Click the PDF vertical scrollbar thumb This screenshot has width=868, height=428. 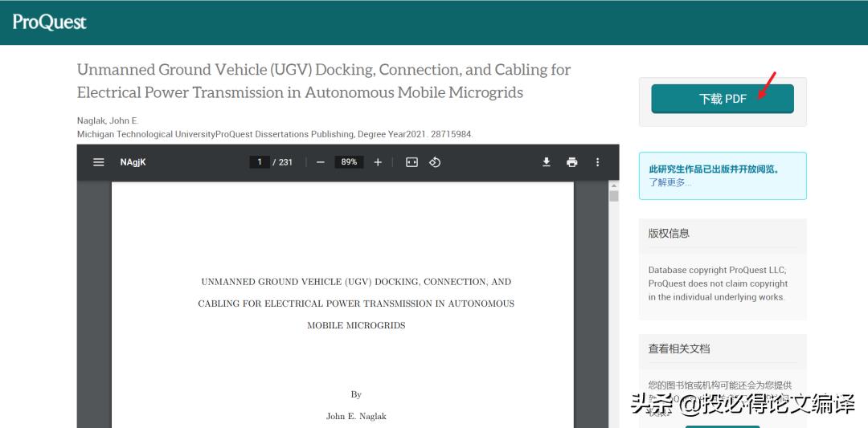[614, 197]
